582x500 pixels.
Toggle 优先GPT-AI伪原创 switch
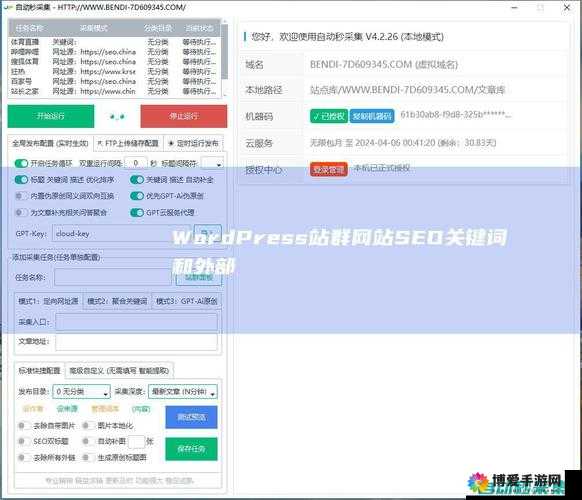tap(137, 196)
